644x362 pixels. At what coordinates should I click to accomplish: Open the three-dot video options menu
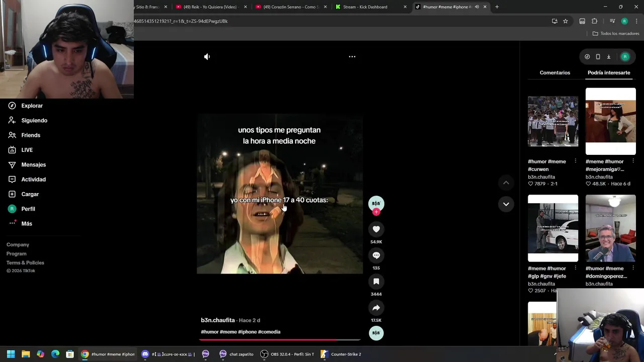click(x=352, y=57)
